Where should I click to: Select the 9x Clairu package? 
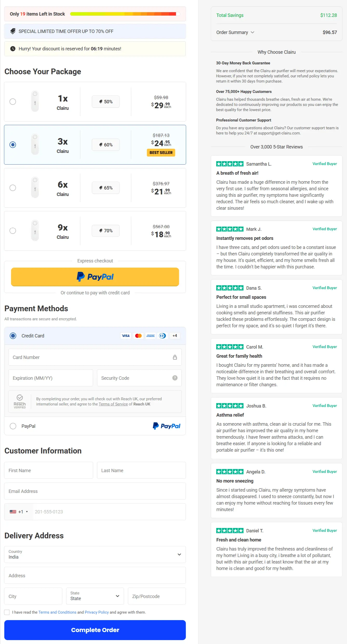click(x=13, y=231)
